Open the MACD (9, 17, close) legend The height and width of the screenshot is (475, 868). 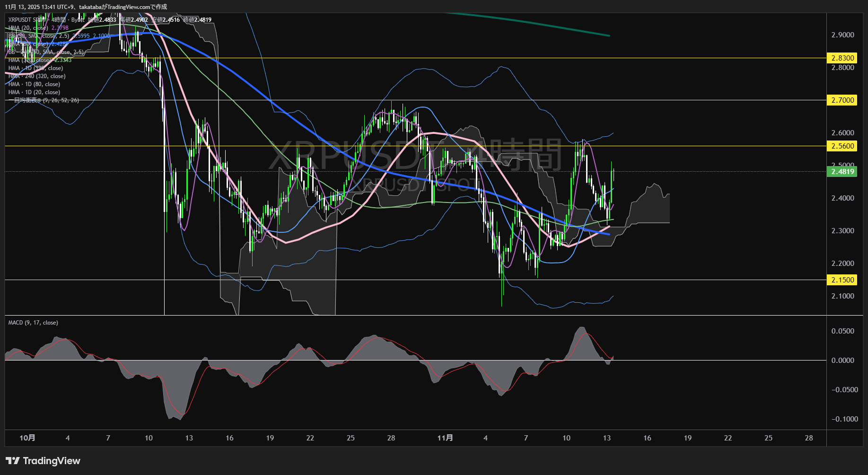[x=33, y=323]
